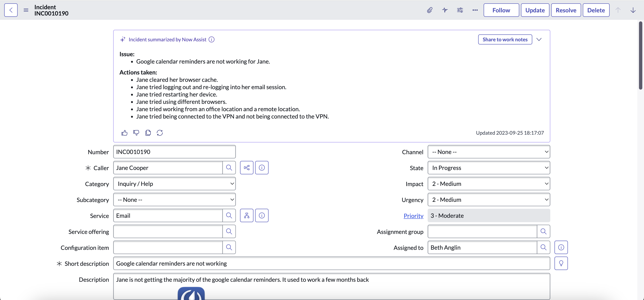Screen dimensions: 644x300
Task: Open more options ellipsis menu
Action: pyautogui.click(x=475, y=10)
